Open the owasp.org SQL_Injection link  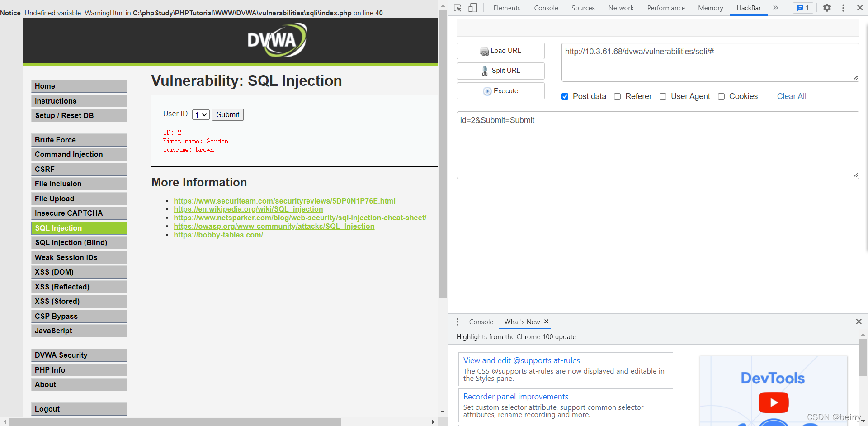pos(274,226)
